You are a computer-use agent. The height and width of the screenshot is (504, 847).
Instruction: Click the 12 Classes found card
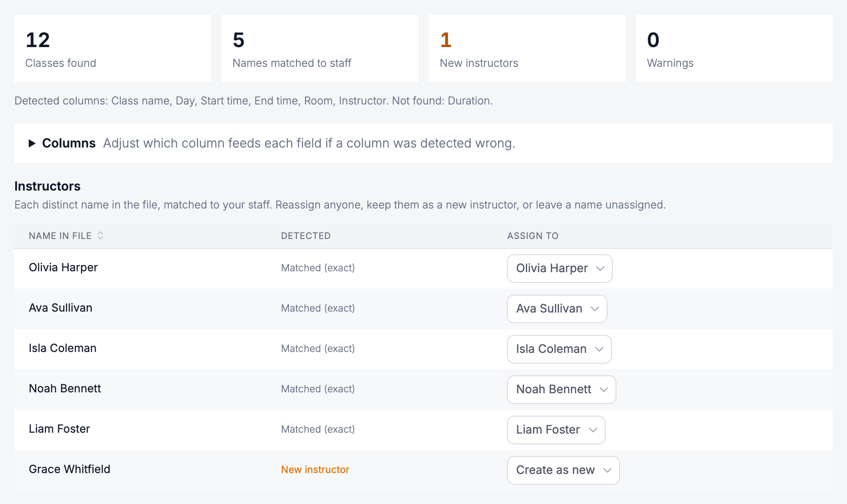pyautogui.click(x=113, y=48)
